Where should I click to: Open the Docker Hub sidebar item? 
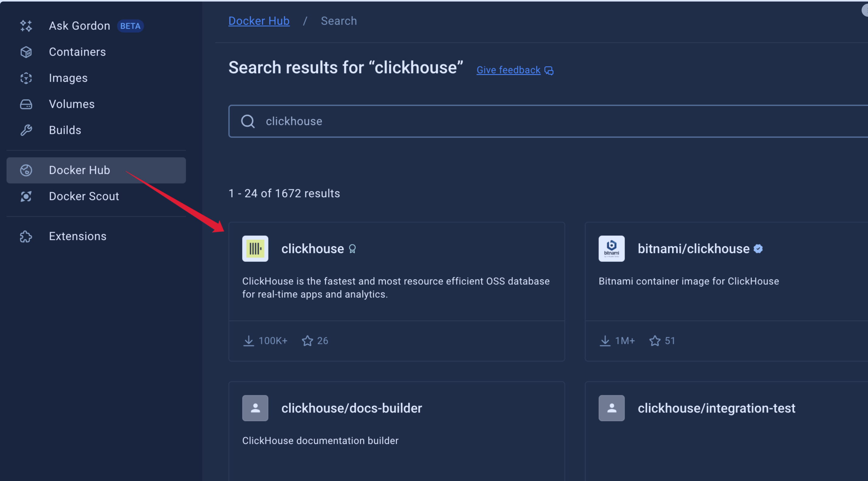(x=79, y=170)
